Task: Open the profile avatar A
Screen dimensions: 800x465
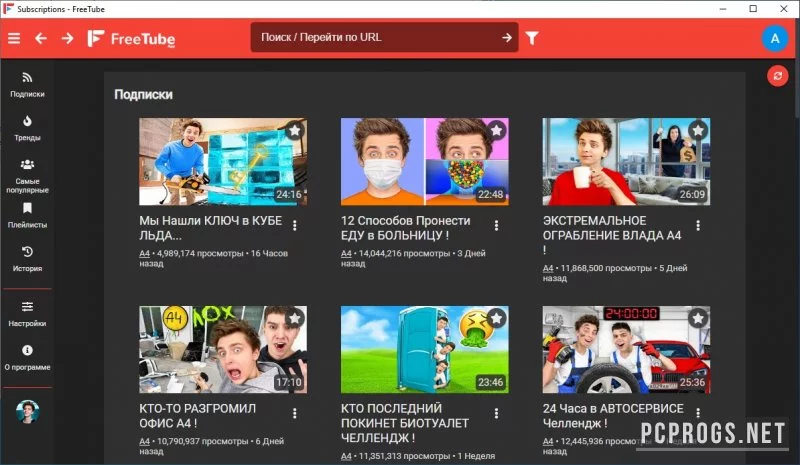Action: 774,38
